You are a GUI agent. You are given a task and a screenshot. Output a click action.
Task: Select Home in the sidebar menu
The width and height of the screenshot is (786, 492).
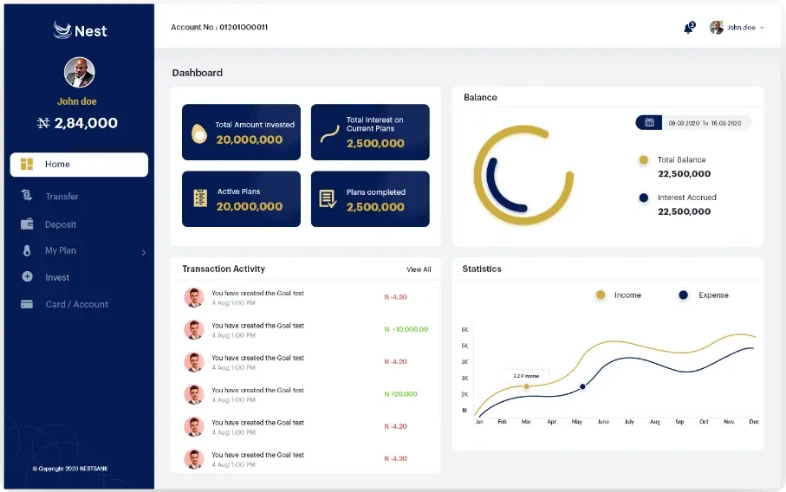(79, 164)
